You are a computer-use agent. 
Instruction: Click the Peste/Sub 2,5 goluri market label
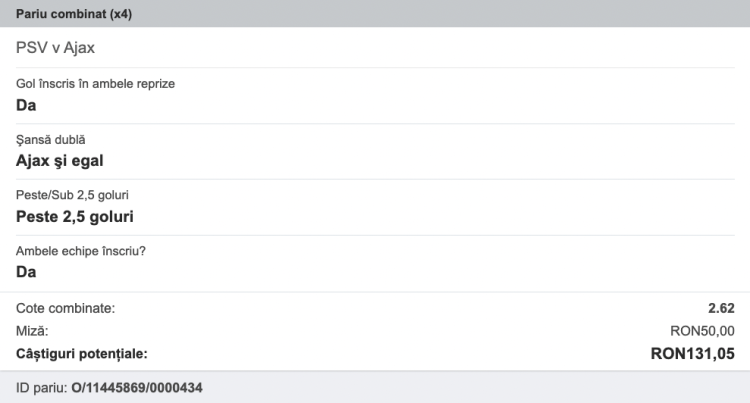click(x=73, y=194)
